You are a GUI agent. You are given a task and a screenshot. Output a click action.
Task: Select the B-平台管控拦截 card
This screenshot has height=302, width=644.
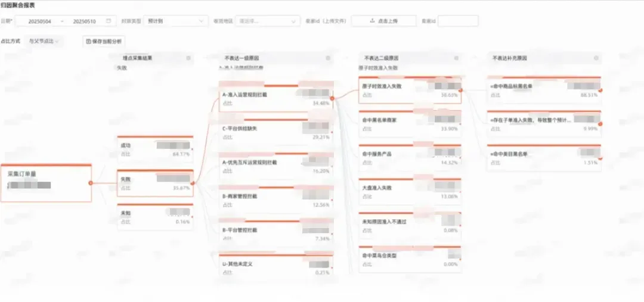[275, 234]
